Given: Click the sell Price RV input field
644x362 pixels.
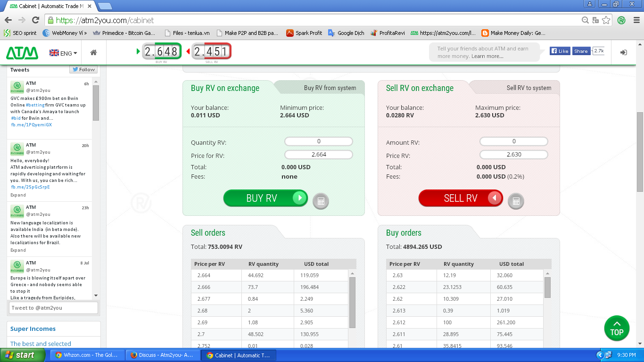Looking at the screenshot, I should coord(514,155).
